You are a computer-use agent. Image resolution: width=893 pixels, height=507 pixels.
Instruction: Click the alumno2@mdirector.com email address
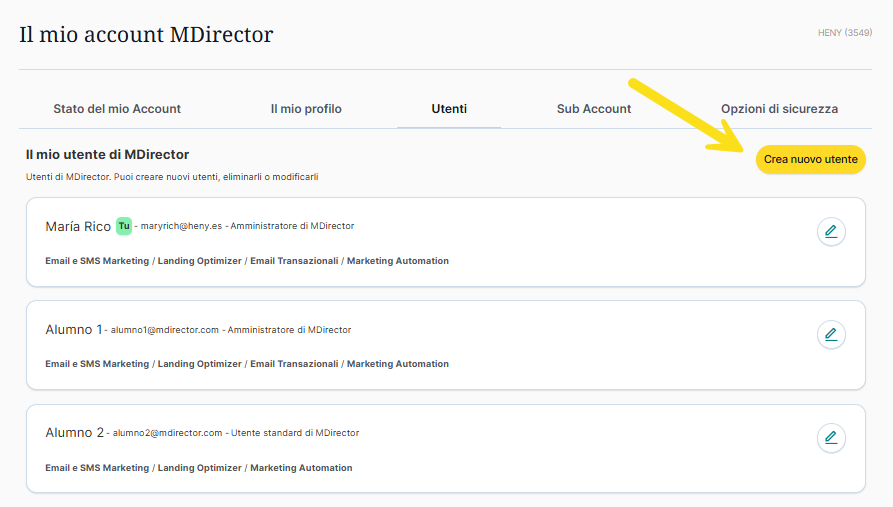point(166,433)
